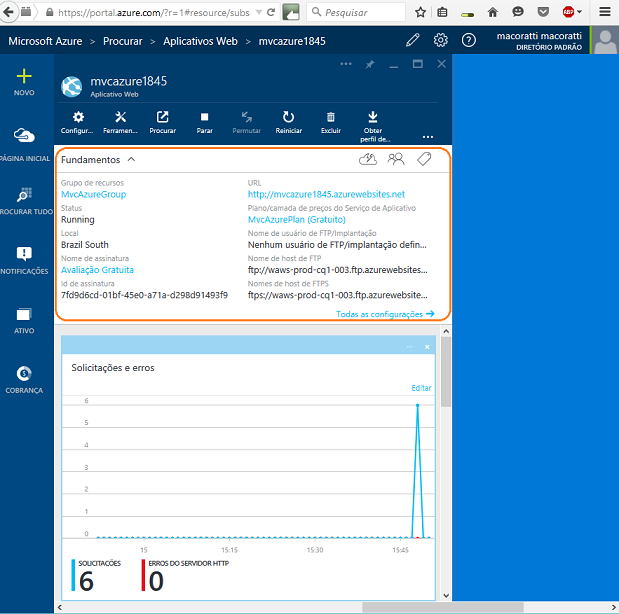Screen dimensions: 619x614
Task: Click the Permutar swap icon
Action: [247, 117]
